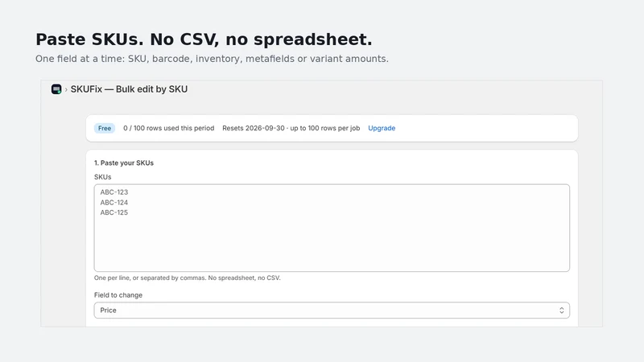644x362 pixels.
Task: Click the 'SKUFix — Bulk edit by SKU' title
Action: click(129, 89)
